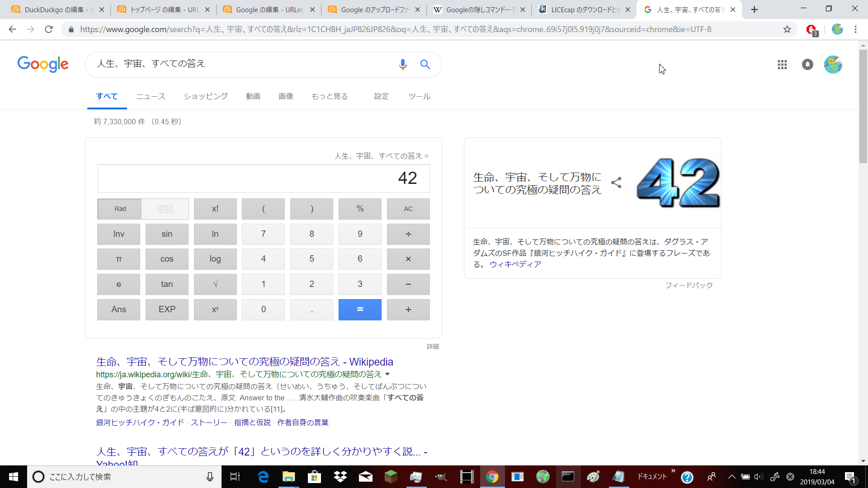View site security lock icon
868x488 pixels.
pos(71,29)
